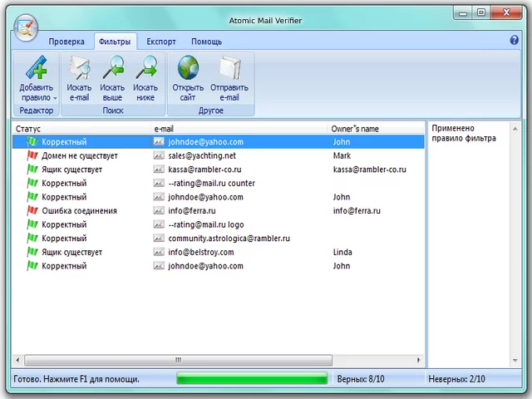
Task: Click the owner name Linda
Action: 342,252
